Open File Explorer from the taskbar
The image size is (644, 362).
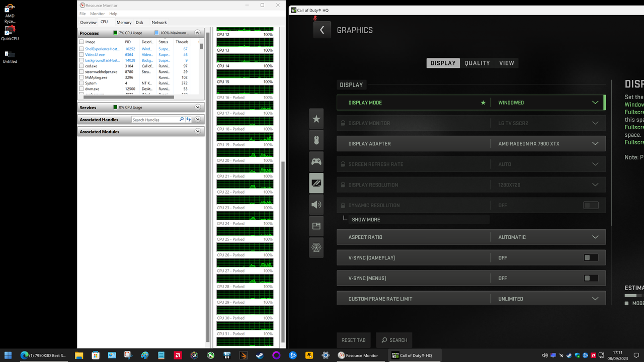pyautogui.click(x=79, y=355)
